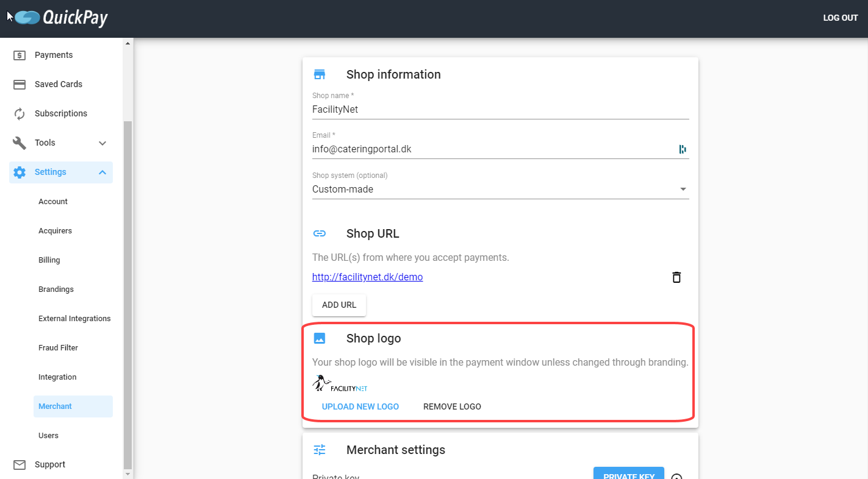Viewport: 868px width, 479px height.
Task: Click the Support envelope icon
Action: click(x=20, y=465)
